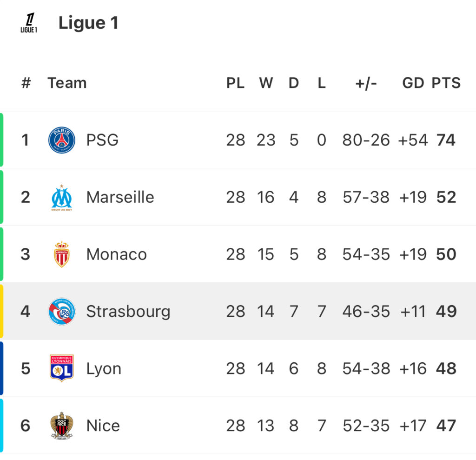Open the PSG club crest
Viewport: 476px width, 460px height.
62,140
